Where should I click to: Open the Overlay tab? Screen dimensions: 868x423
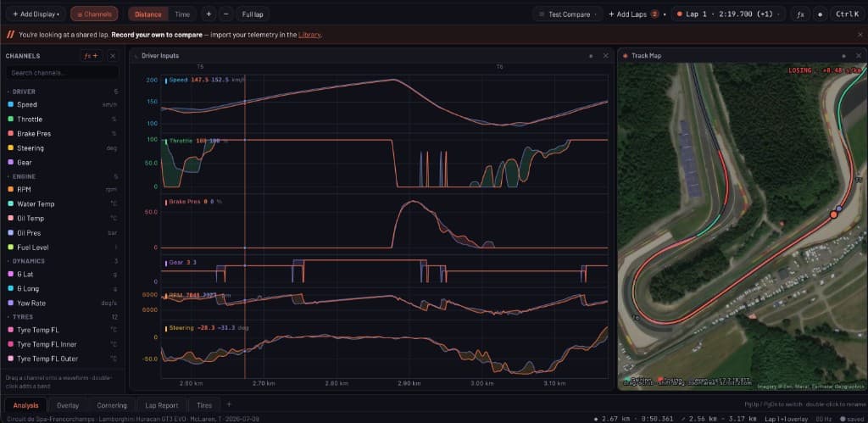(68, 405)
